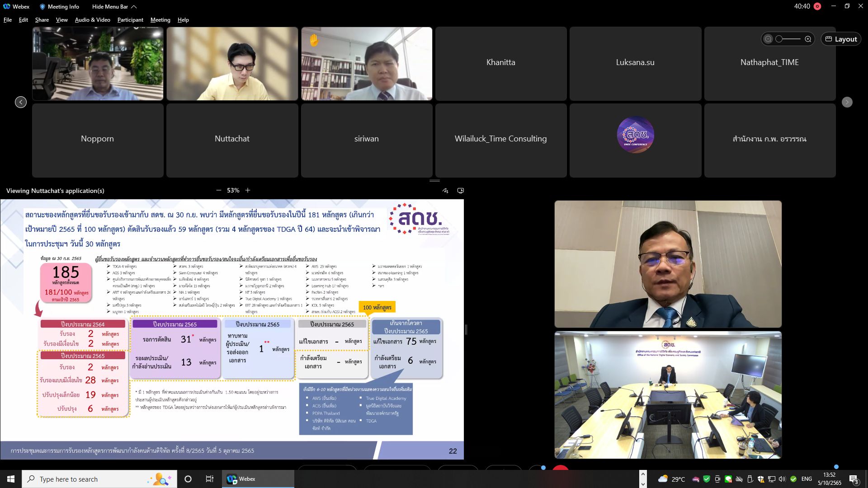Click the thumbnail zoom-in magnifier icon
The width and height of the screenshot is (868, 488).
tap(808, 39)
